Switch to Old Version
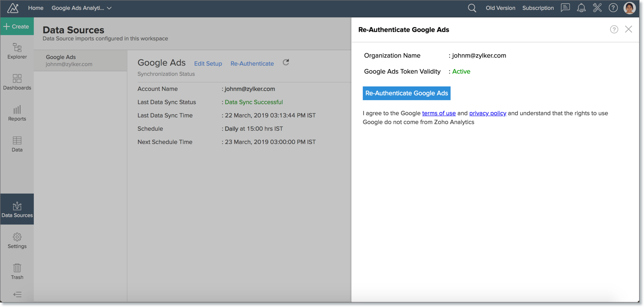 500,8
